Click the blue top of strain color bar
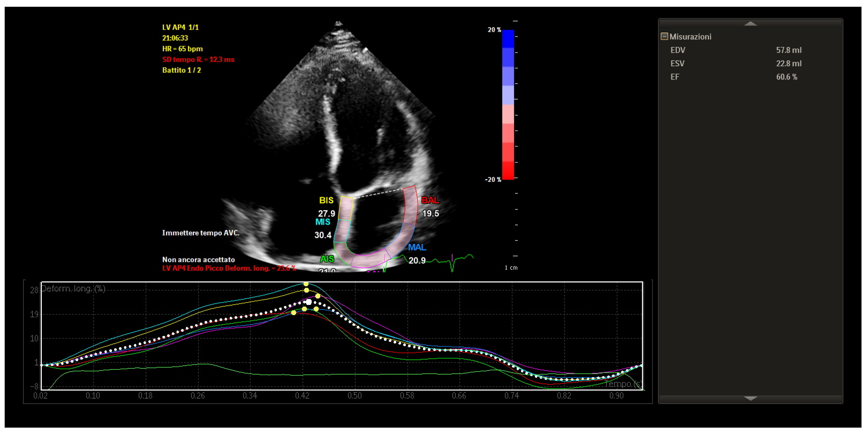868x431 pixels. [x=508, y=39]
